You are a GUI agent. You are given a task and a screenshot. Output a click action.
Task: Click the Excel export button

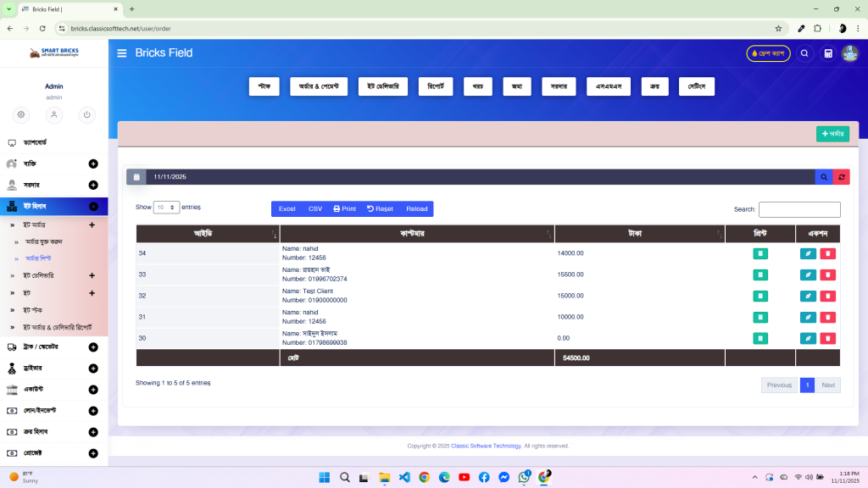tap(287, 208)
